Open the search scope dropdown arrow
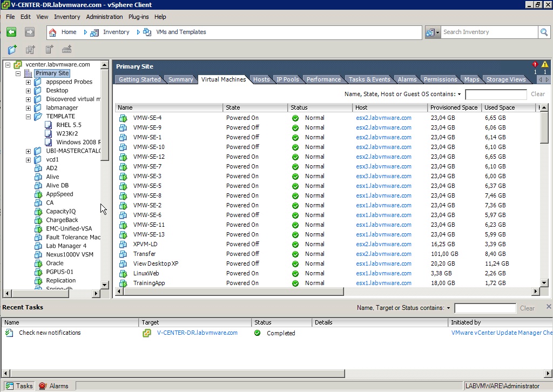This screenshot has width=553, height=392. pos(437,32)
